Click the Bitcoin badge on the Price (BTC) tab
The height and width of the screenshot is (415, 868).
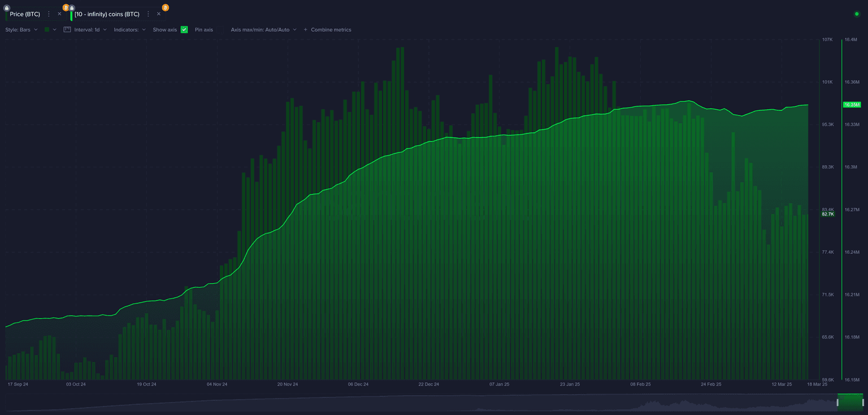coord(66,8)
